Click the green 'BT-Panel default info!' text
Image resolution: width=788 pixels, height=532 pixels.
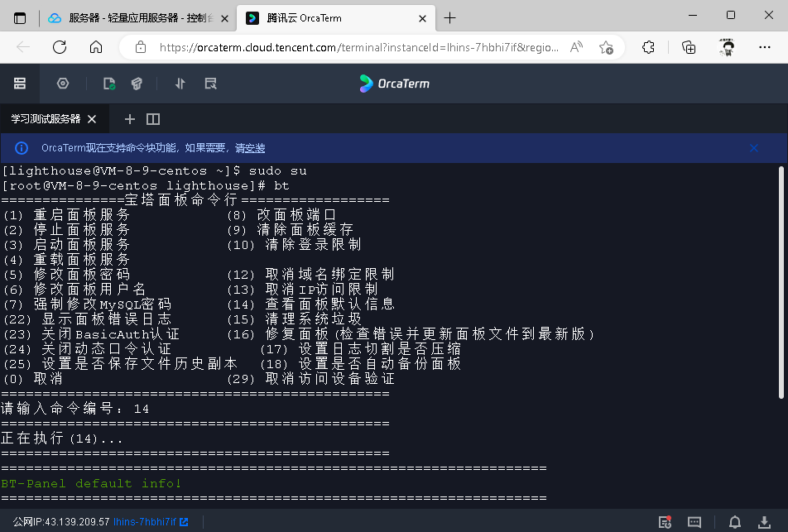coord(91,483)
